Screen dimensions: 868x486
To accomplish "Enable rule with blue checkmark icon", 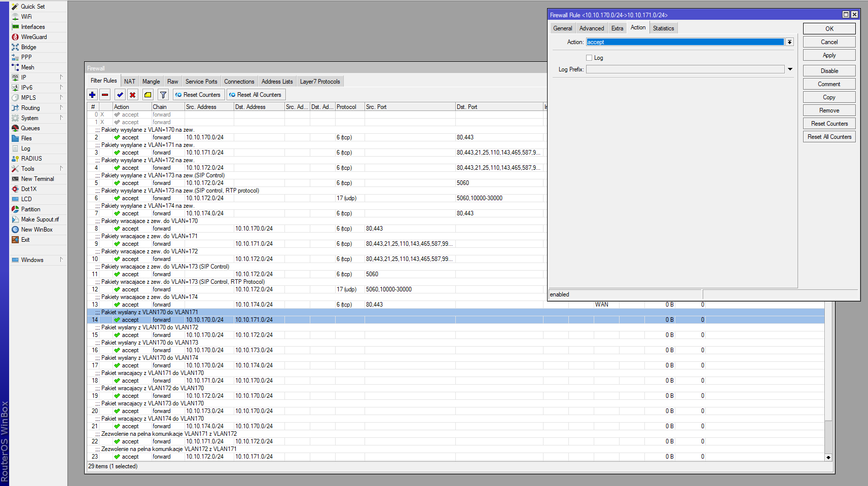I will [x=120, y=95].
